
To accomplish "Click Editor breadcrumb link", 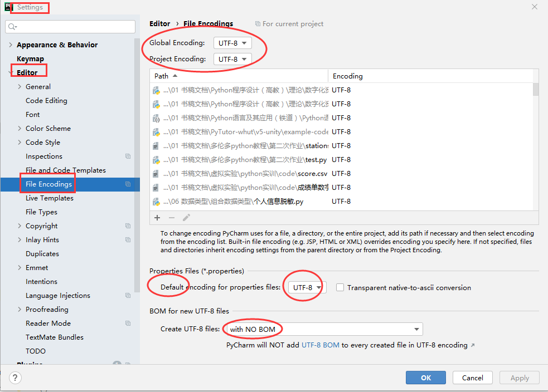I will tap(159, 24).
